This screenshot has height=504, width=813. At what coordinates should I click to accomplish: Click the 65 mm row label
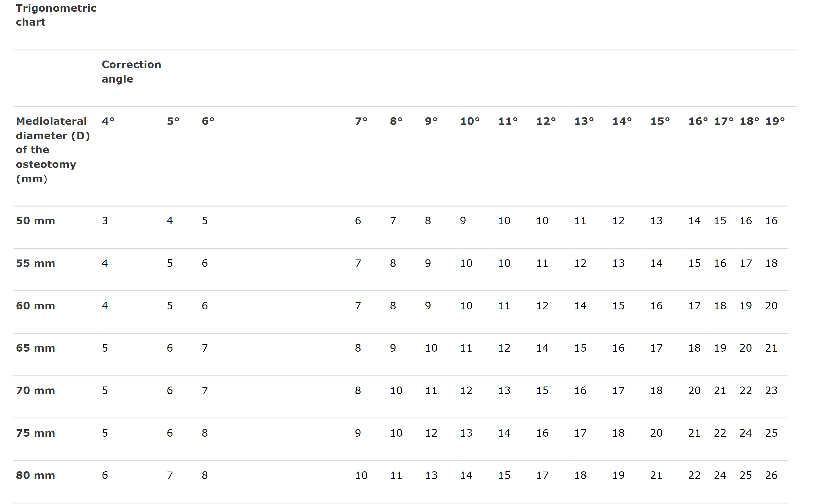click(x=35, y=348)
